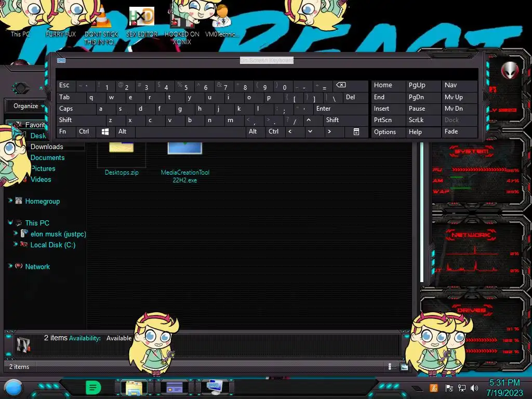Click the Options key on the keyboard

[388, 132]
